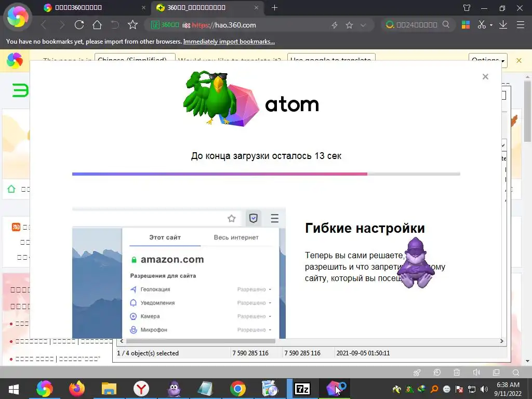The image size is (532, 399).
Task: Toggle the page sound icon in status bar
Action: coord(476,373)
